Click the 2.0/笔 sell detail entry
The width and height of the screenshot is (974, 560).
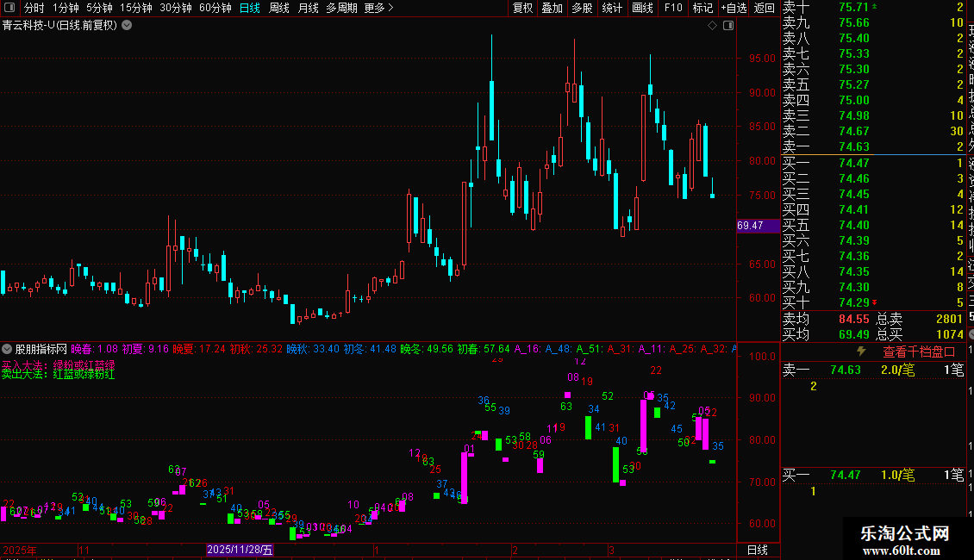897,370
